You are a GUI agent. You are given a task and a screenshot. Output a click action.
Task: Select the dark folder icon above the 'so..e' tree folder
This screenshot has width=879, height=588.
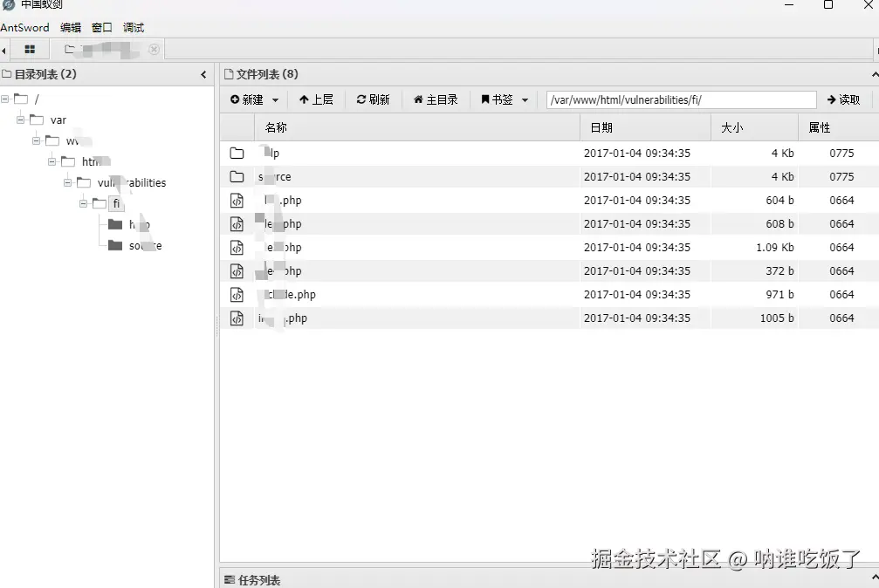pyautogui.click(x=115, y=224)
